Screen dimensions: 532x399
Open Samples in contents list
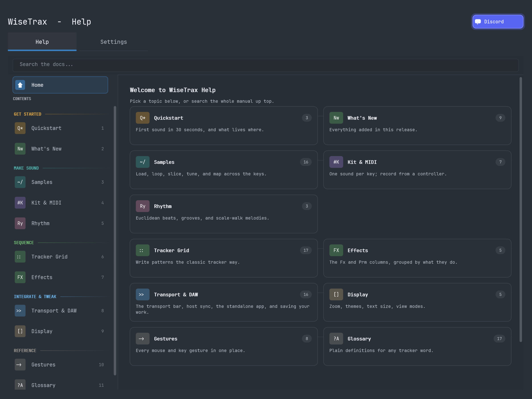60,182
